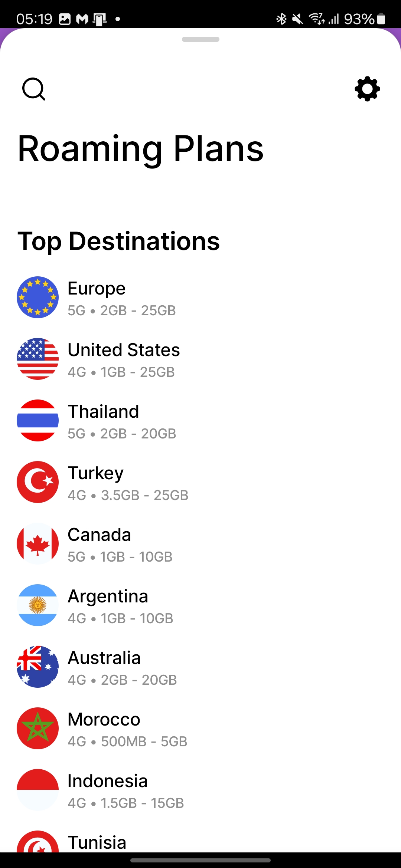This screenshot has width=401, height=868.
Task: Tap the Turkey flag icon
Action: 38,482
